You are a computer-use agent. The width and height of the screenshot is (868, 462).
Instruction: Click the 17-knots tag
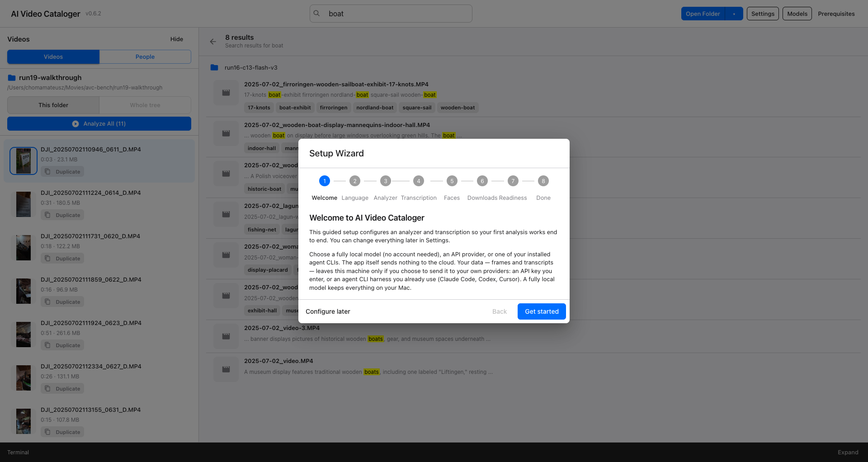(259, 108)
